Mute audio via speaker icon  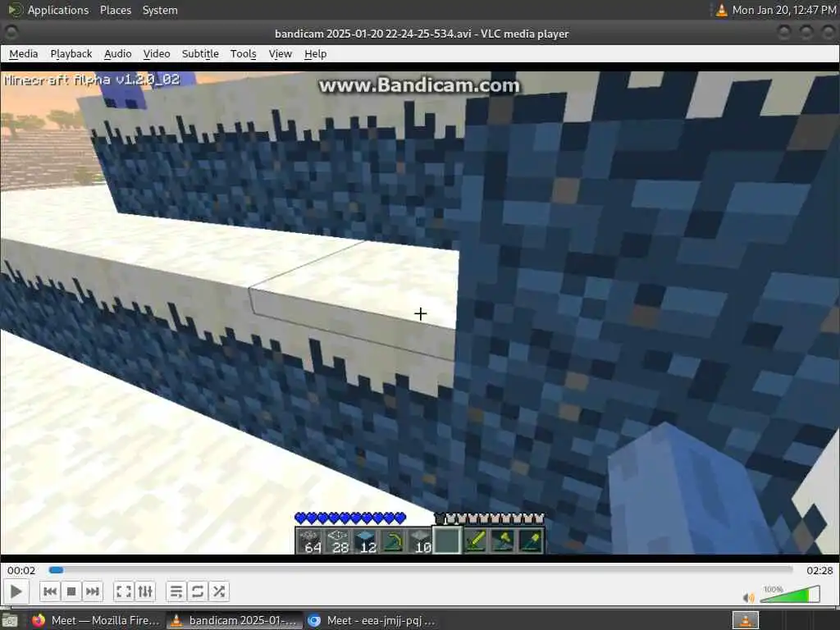pyautogui.click(x=748, y=597)
